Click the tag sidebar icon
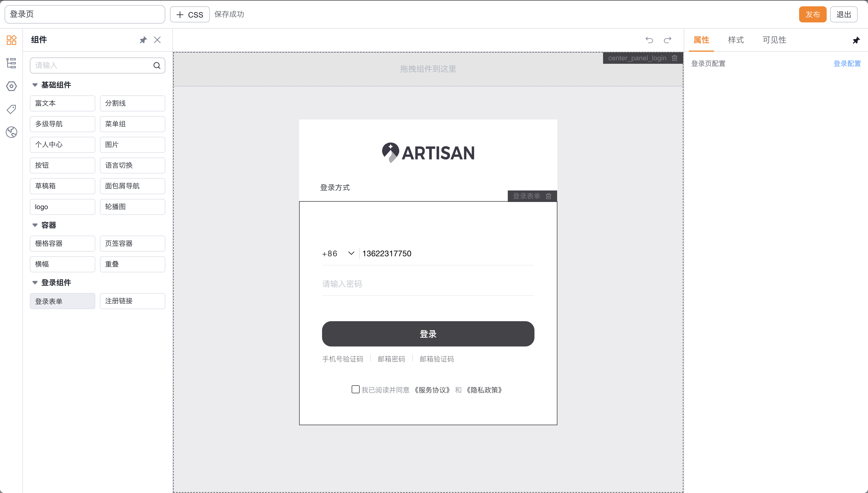The image size is (868, 493). pos(11,109)
